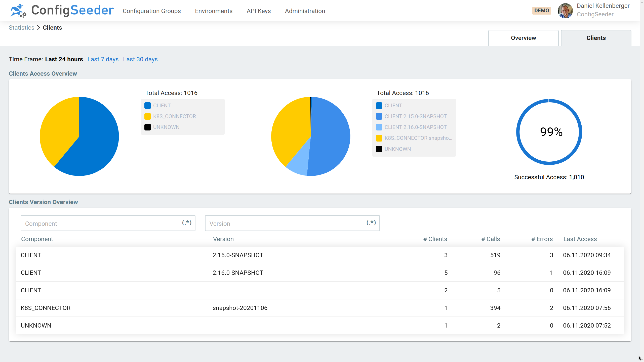Click the light blue CLIENT 2.16.0-SNAPSHOT marker
This screenshot has height=362, width=644.
click(379, 127)
